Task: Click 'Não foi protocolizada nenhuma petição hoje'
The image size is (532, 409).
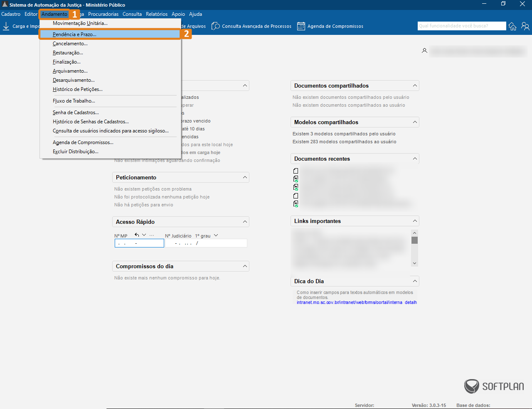Action: pyautogui.click(x=162, y=197)
